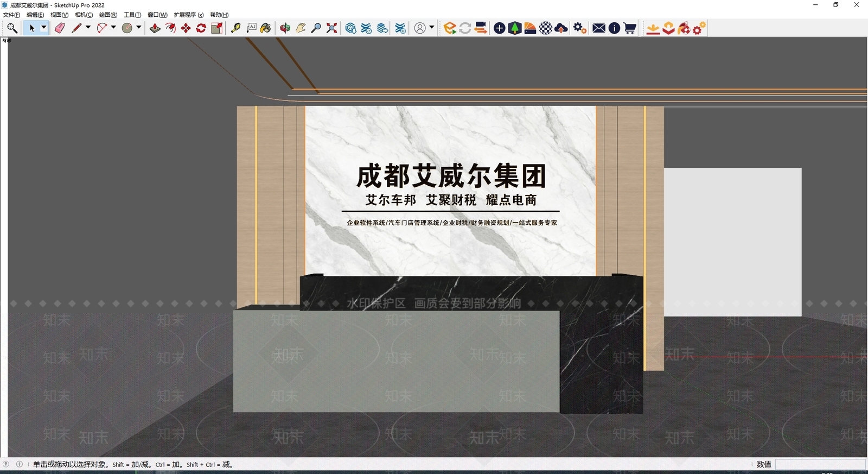Click the Search magnifier icon in toolbar
This screenshot has height=474, width=868.
coord(12,28)
